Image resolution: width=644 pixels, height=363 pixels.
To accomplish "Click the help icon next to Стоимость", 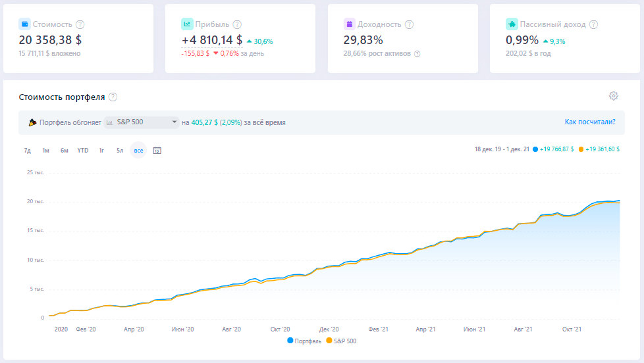I will pyautogui.click(x=80, y=24).
